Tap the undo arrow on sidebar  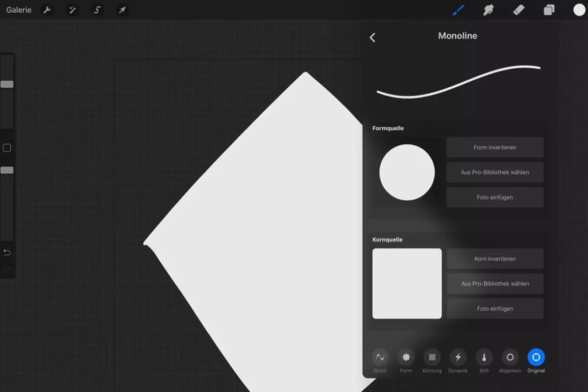7,252
